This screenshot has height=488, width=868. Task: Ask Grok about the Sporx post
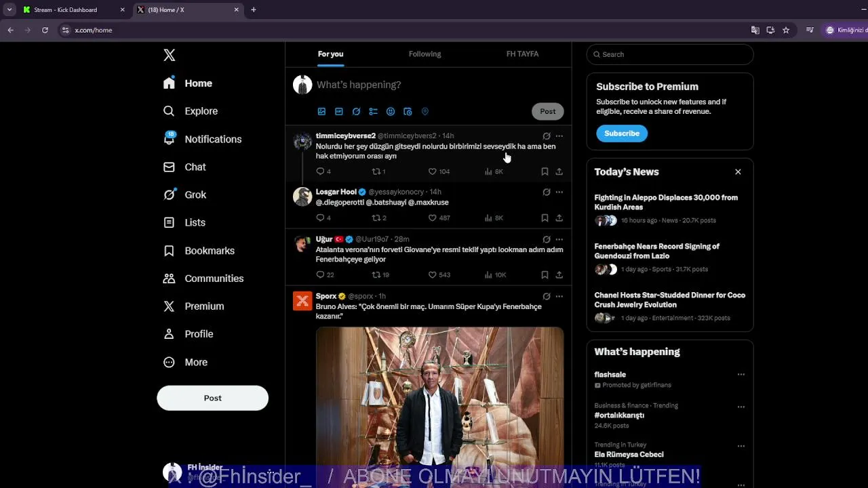[547, 296]
